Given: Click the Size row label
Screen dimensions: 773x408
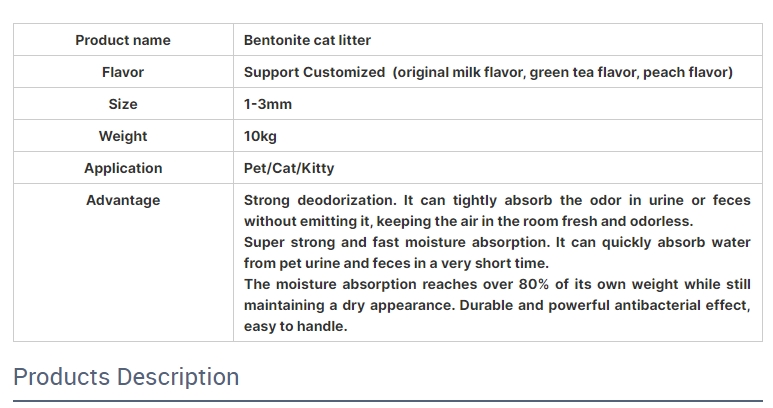Looking at the screenshot, I should click(x=123, y=104).
